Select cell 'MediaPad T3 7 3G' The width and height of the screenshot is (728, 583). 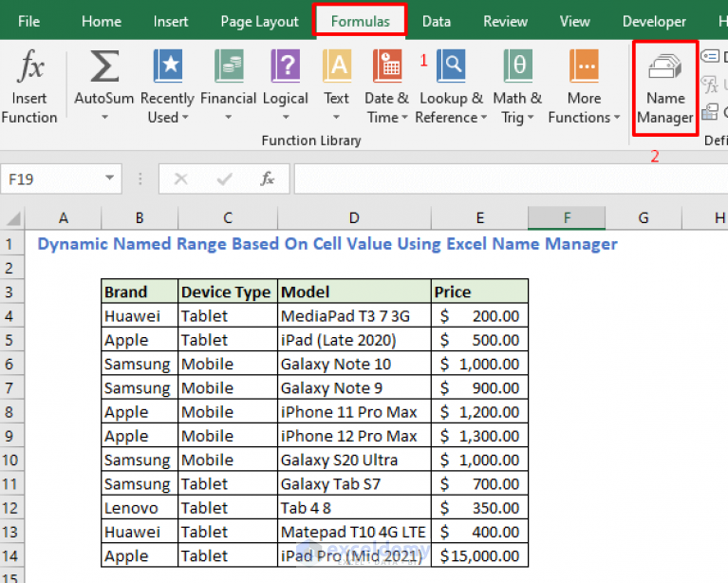tap(354, 316)
